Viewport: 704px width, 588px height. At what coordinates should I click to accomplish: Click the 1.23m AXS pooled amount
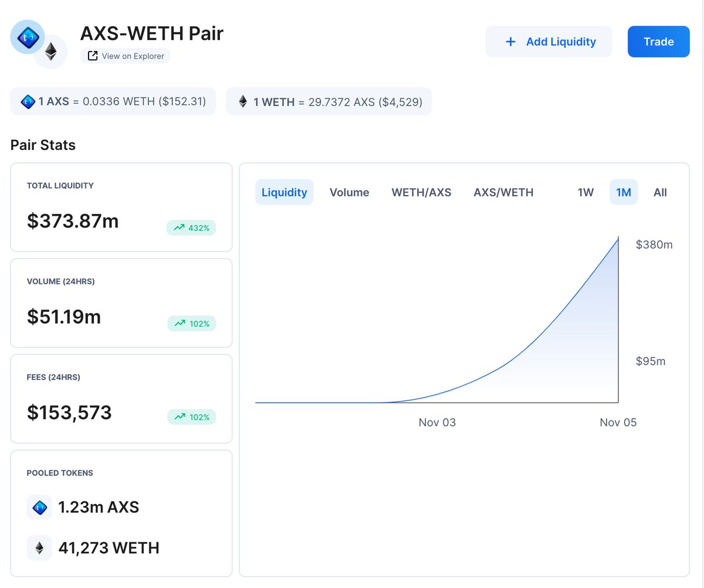coord(99,507)
